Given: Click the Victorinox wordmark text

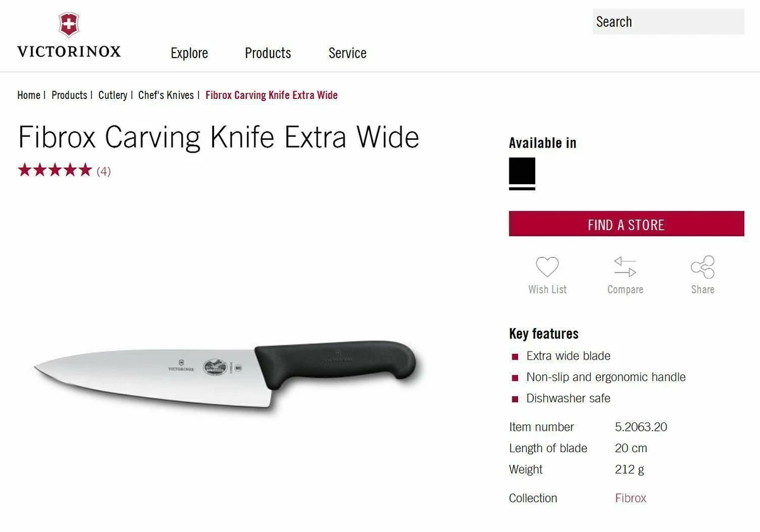Looking at the screenshot, I should (x=69, y=52).
